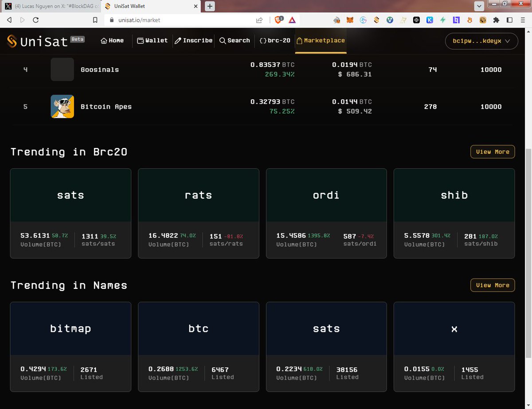Click the bitmap volume 0.4294
This screenshot has width=532, height=409.
tap(33, 369)
